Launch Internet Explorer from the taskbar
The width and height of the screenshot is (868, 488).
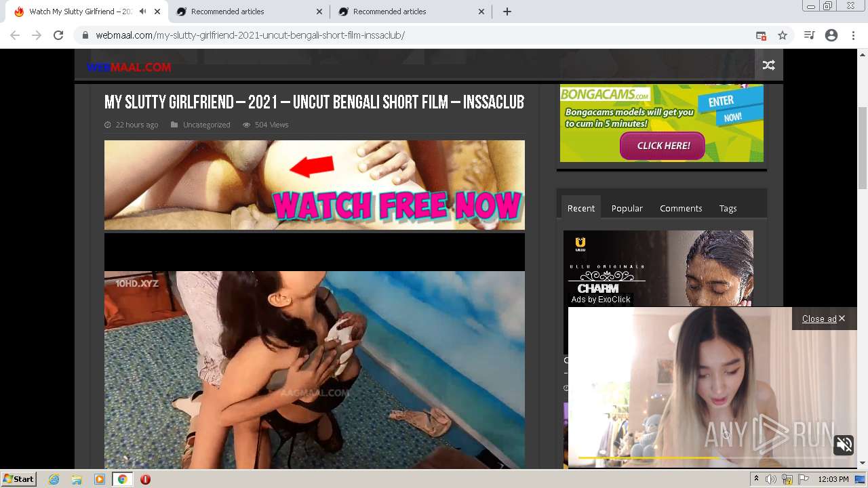click(x=54, y=479)
